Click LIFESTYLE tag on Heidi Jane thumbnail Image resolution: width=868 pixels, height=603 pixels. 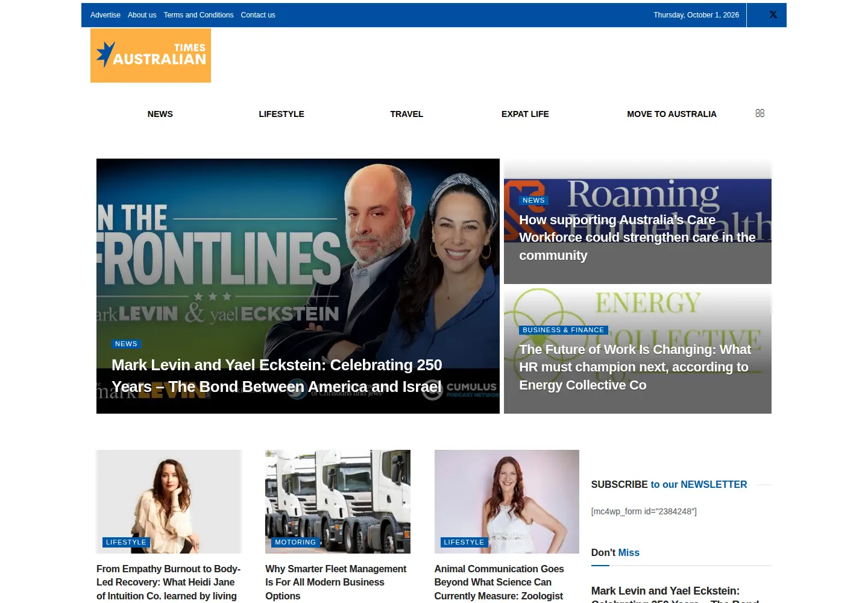click(x=126, y=542)
